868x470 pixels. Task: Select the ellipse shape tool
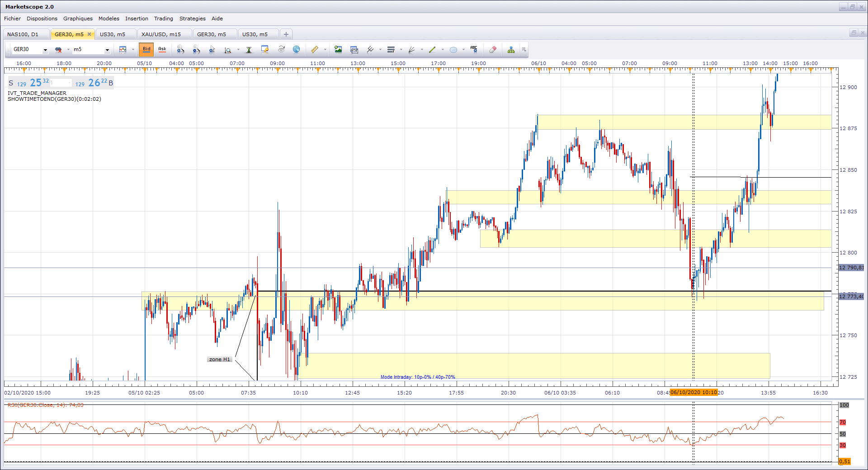coord(453,50)
